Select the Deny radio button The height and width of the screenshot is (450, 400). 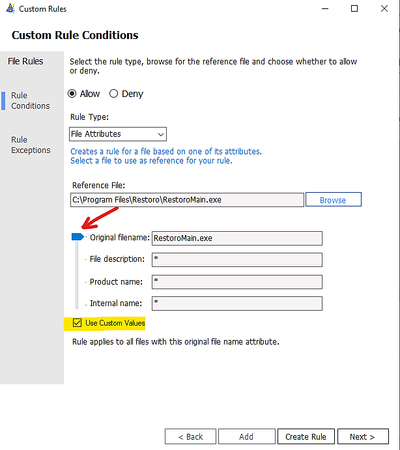coord(114,94)
